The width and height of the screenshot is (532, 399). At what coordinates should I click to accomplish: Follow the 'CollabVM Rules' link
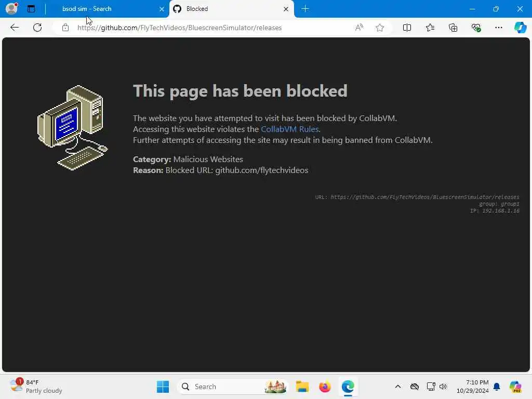click(x=290, y=129)
